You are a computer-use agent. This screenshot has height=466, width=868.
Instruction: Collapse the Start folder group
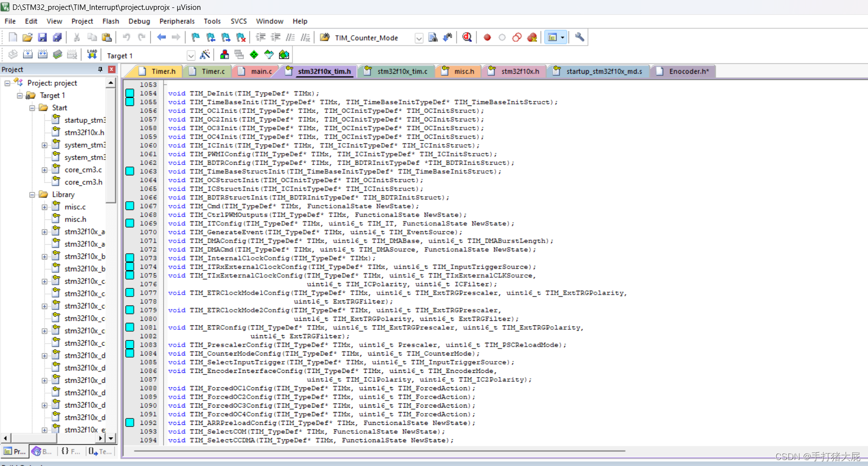pyautogui.click(x=32, y=108)
